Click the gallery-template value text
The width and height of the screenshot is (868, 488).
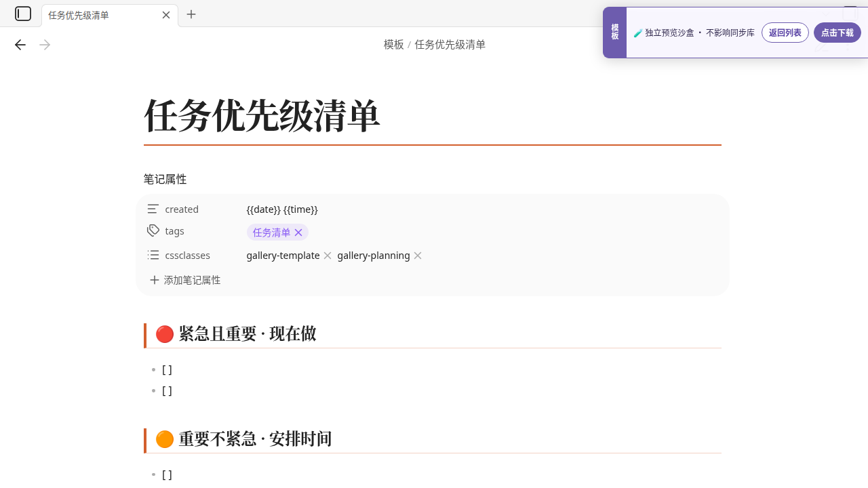click(x=283, y=256)
